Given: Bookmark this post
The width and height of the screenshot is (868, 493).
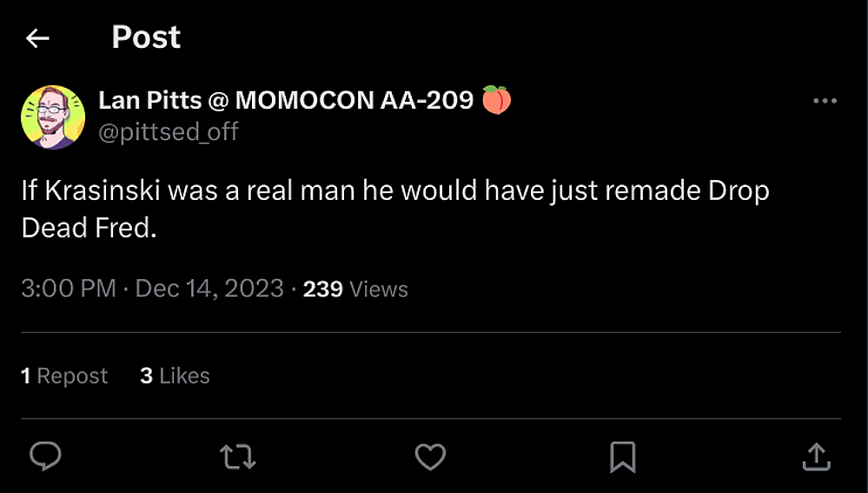Looking at the screenshot, I should coord(623,456).
